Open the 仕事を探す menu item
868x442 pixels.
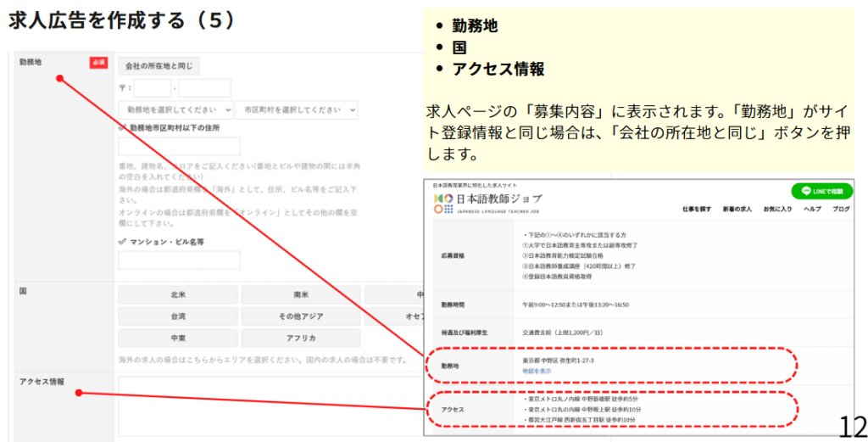point(696,209)
